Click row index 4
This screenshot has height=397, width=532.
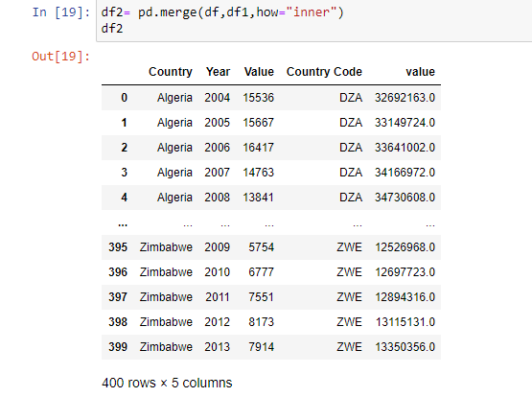[125, 198]
